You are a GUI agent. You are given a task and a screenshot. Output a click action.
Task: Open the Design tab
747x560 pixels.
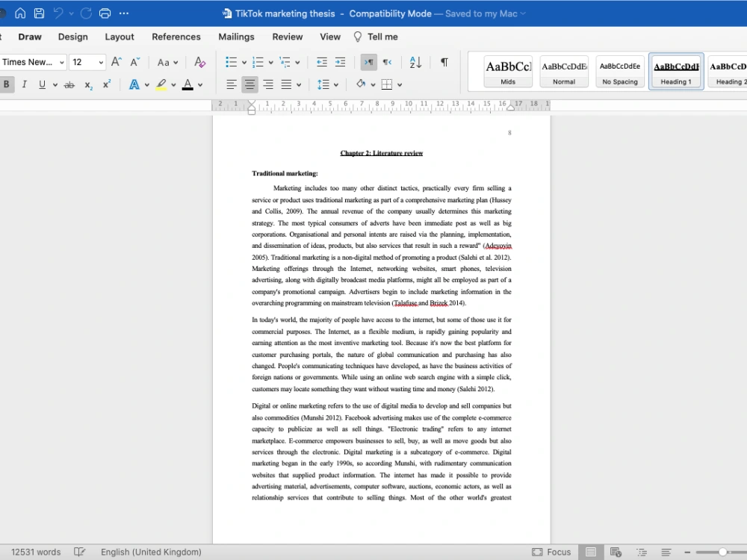pos(73,37)
